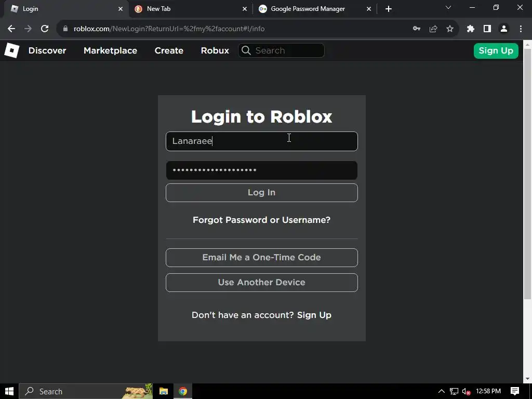The height and width of the screenshot is (399, 532).
Task: Open the network status tray icon
Action: 454,392
